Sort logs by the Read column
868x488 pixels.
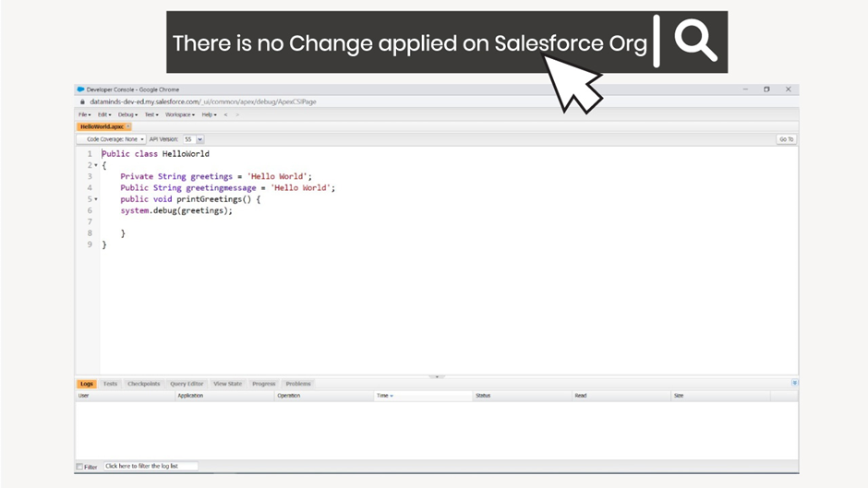pos(621,396)
